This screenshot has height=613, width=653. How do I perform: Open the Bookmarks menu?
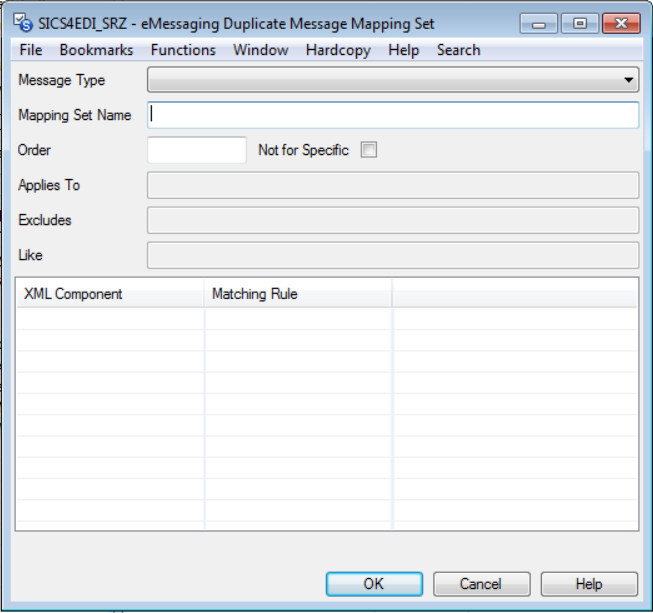(x=96, y=50)
